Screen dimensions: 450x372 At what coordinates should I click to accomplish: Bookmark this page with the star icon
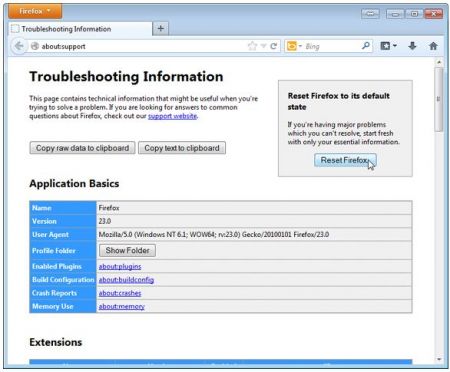[x=252, y=46]
